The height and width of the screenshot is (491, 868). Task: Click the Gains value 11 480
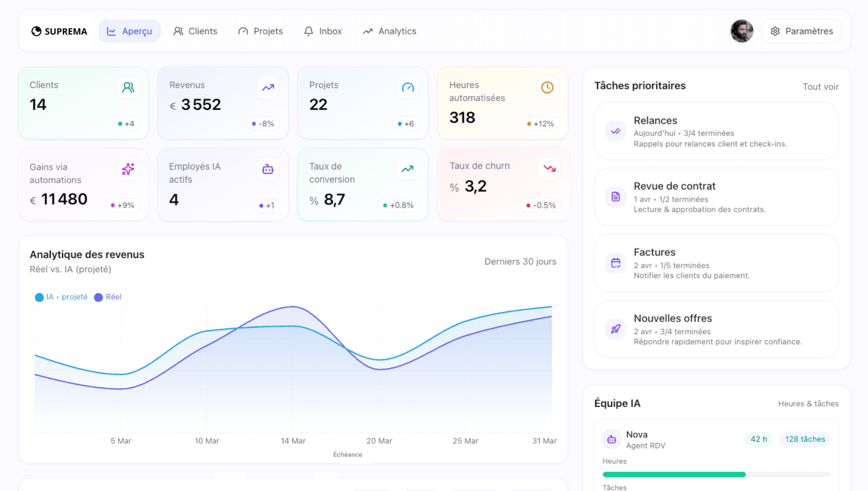coord(64,199)
